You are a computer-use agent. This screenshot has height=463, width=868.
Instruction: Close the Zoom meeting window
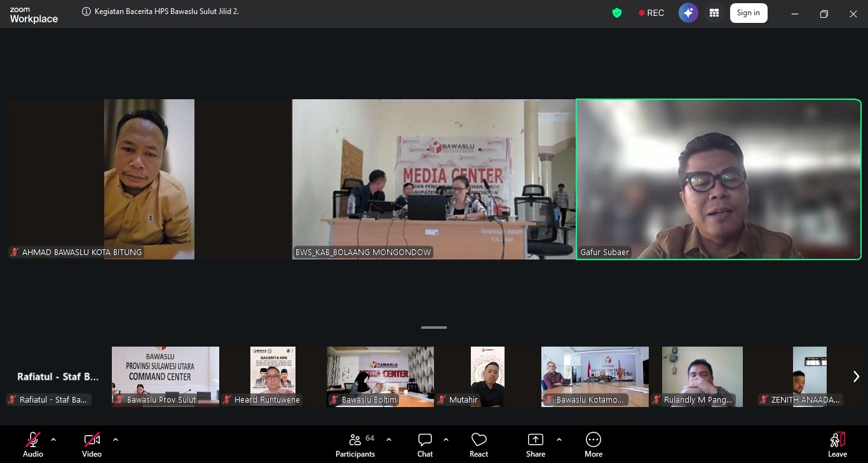pyautogui.click(x=853, y=14)
